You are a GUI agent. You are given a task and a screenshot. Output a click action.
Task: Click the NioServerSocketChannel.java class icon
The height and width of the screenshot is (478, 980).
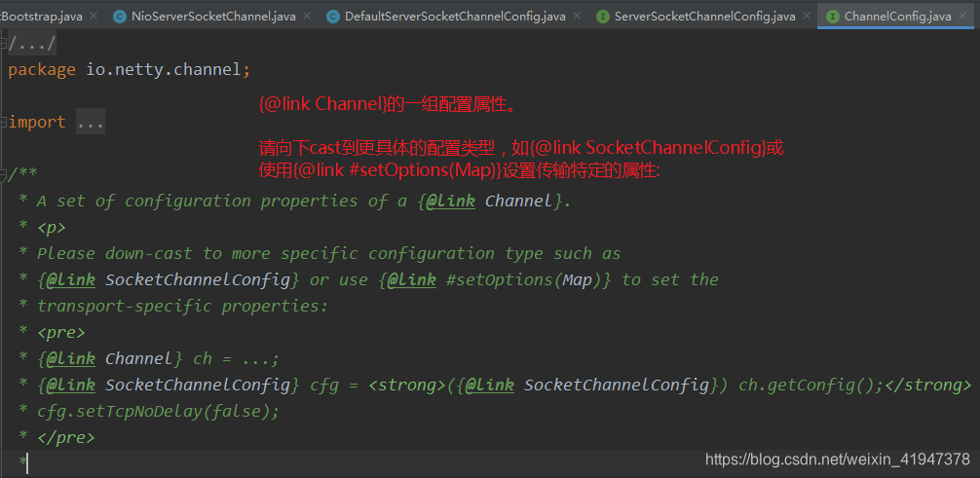120,17
